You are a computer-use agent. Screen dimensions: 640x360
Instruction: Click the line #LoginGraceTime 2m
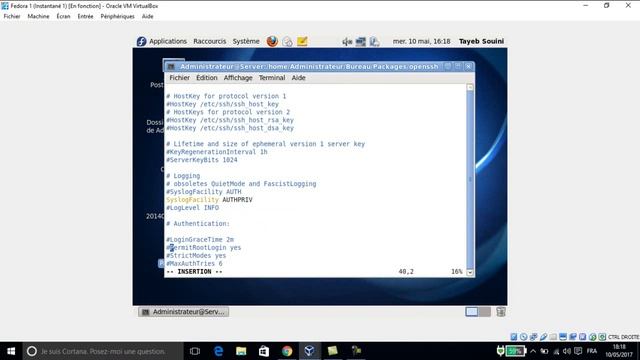click(x=200, y=240)
